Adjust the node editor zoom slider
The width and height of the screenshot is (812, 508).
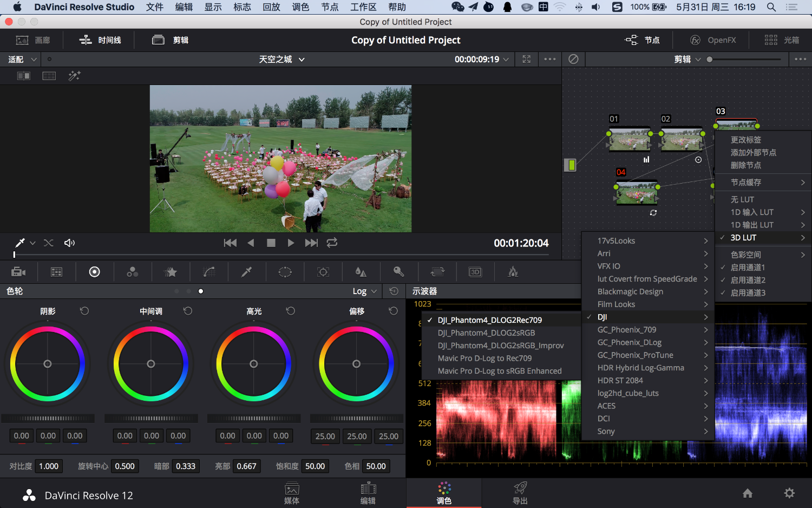click(x=745, y=59)
